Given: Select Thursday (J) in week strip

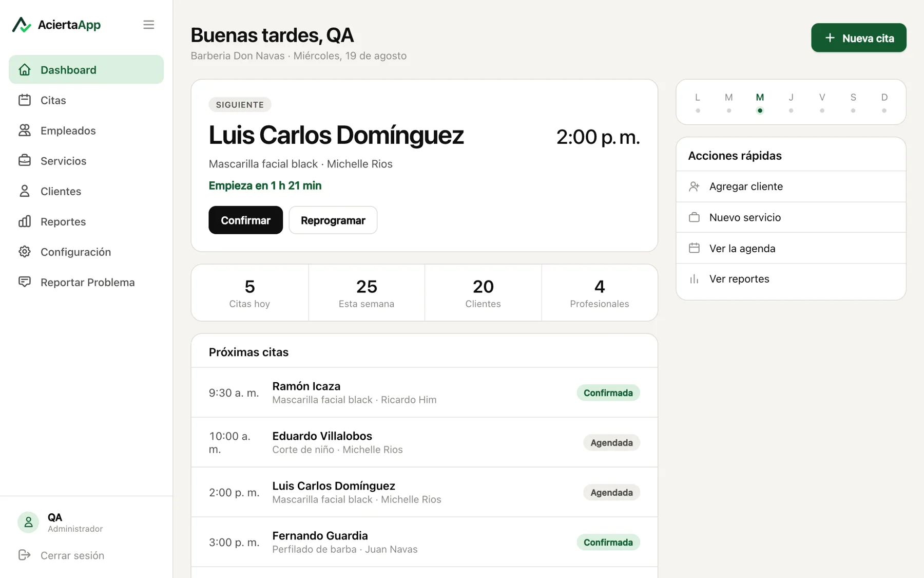Looking at the screenshot, I should click(791, 102).
